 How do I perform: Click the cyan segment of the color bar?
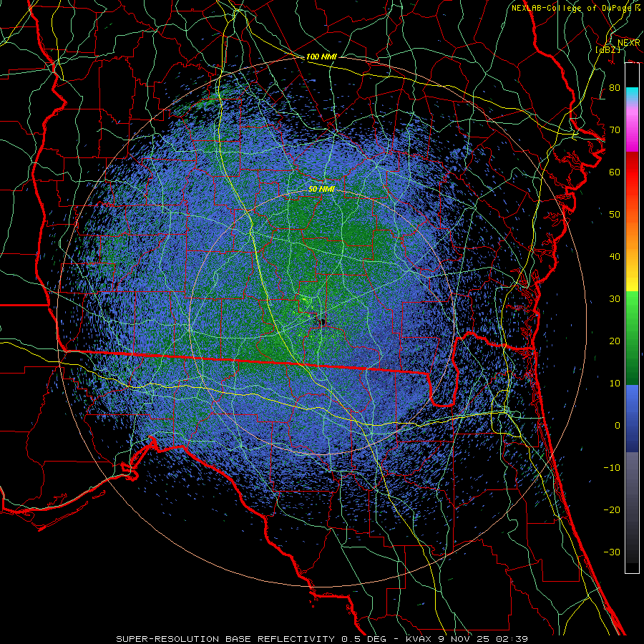tap(632, 95)
